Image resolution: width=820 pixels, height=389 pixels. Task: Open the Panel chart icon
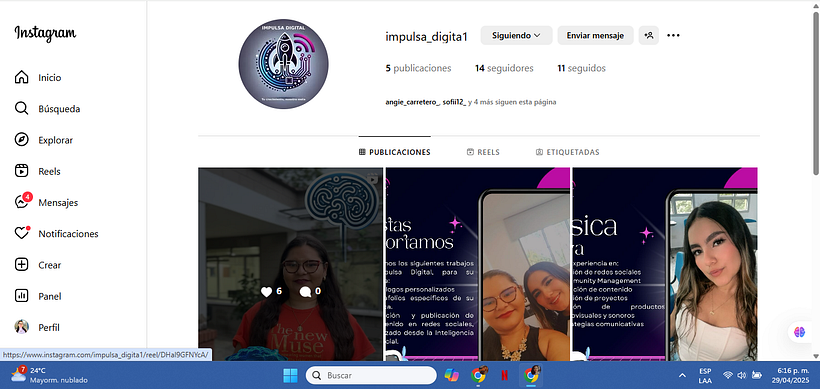21,296
